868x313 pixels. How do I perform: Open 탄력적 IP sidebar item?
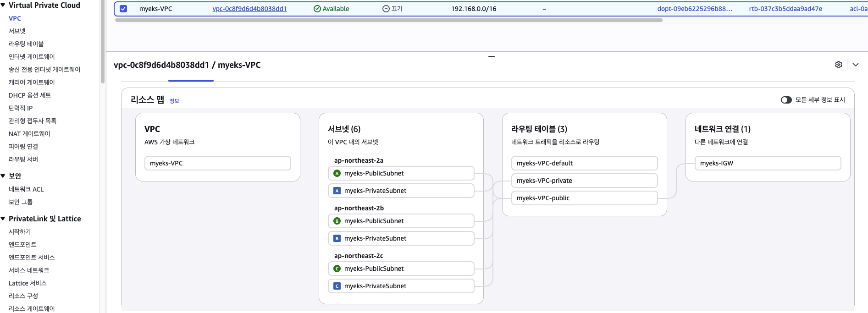click(21, 108)
